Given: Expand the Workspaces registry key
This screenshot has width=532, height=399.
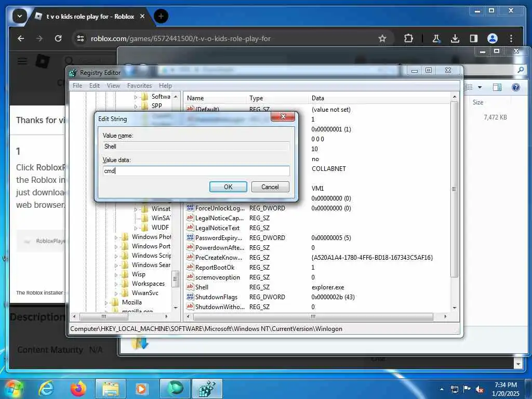Looking at the screenshot, I should 116,284.
